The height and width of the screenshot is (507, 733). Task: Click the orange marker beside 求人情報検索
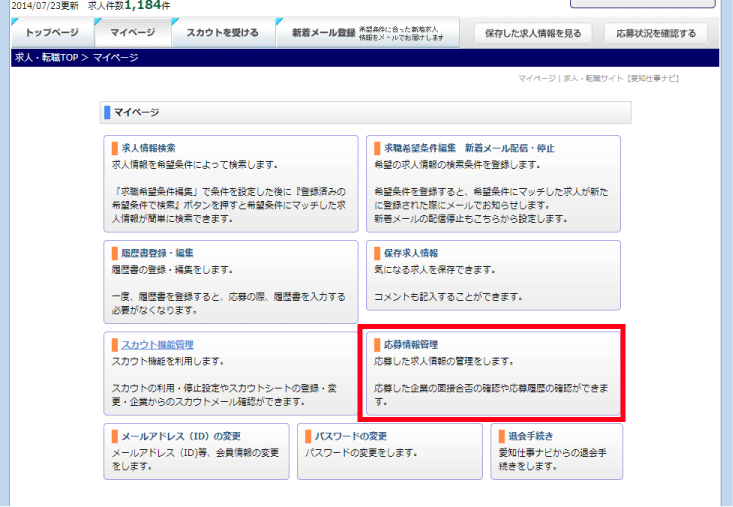tap(115, 148)
